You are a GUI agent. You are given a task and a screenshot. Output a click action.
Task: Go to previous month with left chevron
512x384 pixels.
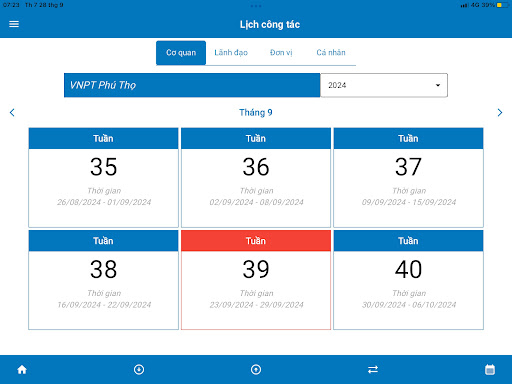point(12,113)
